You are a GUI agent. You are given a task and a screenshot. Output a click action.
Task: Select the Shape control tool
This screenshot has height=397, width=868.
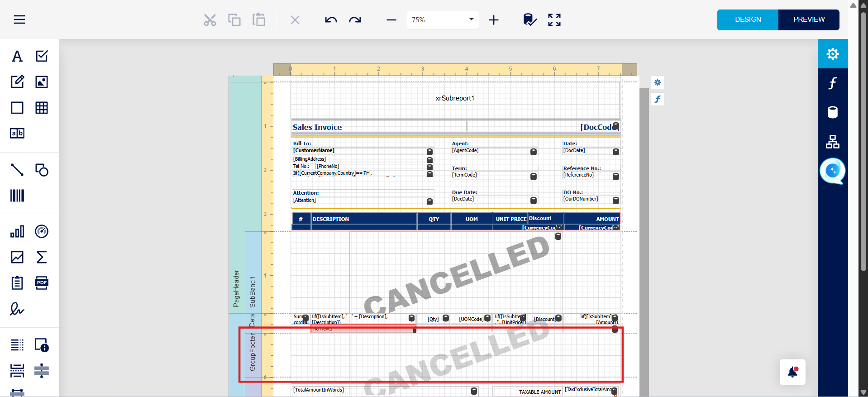42,170
